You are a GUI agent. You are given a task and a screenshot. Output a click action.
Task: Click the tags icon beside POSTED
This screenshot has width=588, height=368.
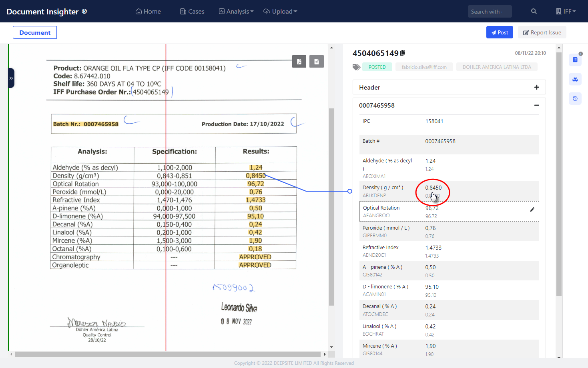point(356,67)
